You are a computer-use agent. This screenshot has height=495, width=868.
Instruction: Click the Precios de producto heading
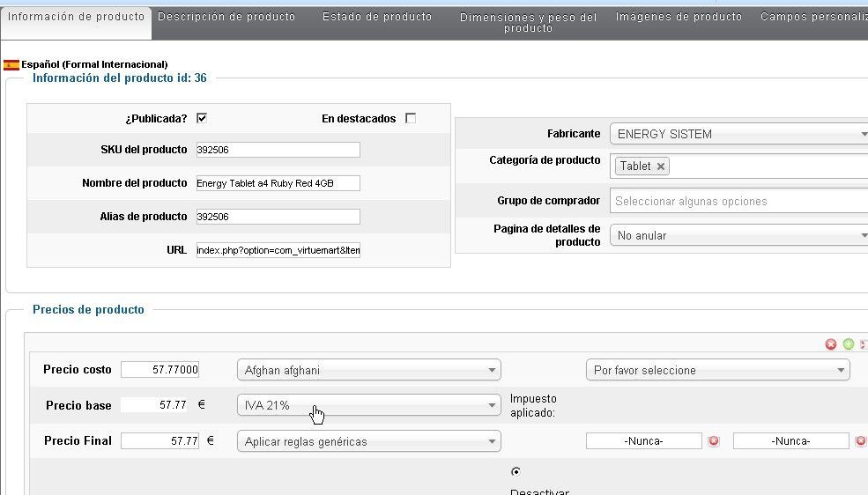(89, 310)
